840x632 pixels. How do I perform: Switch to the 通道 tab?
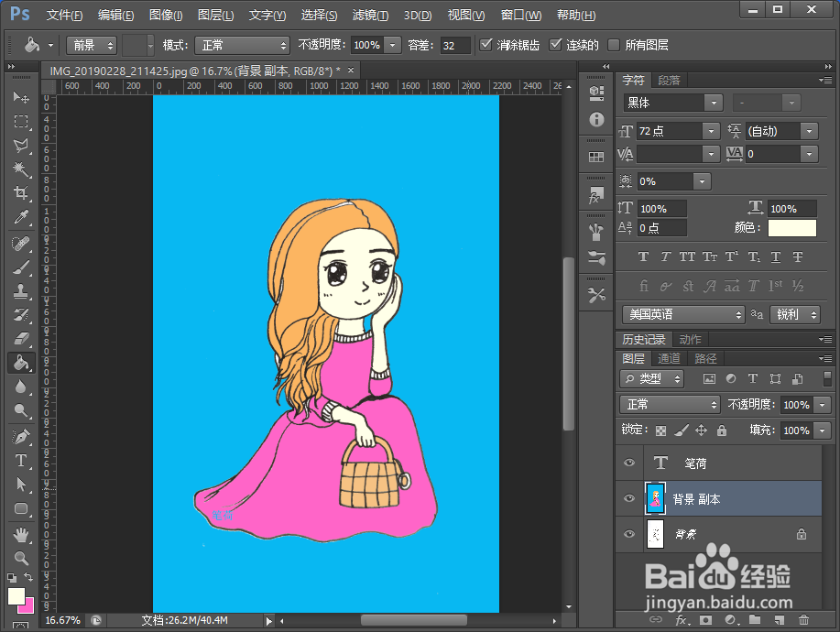pyautogui.click(x=669, y=358)
